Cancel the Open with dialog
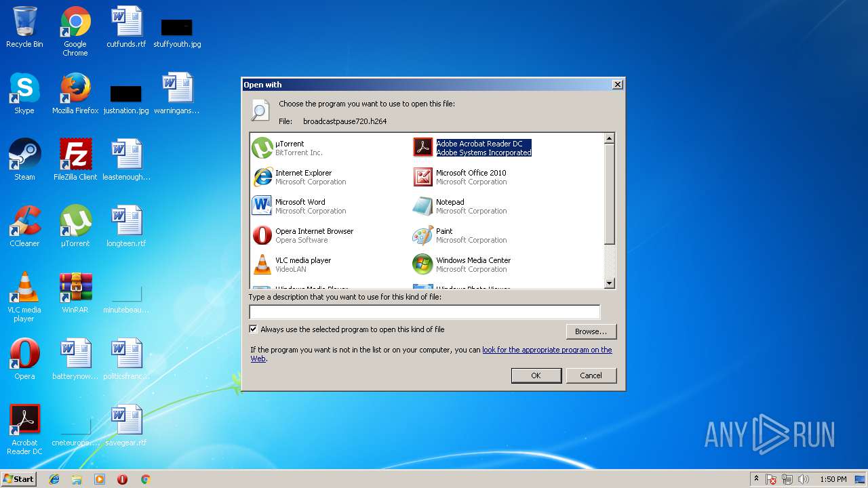The image size is (868, 488). pyautogui.click(x=591, y=375)
